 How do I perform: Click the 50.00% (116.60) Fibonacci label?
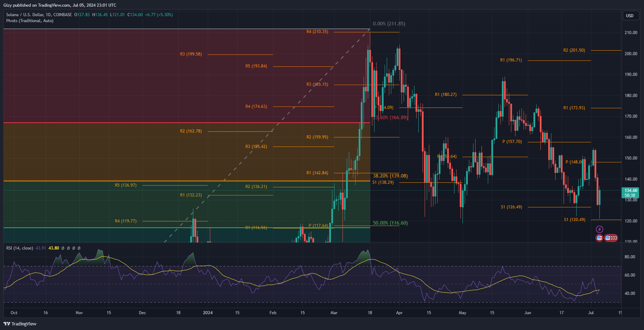(390, 223)
